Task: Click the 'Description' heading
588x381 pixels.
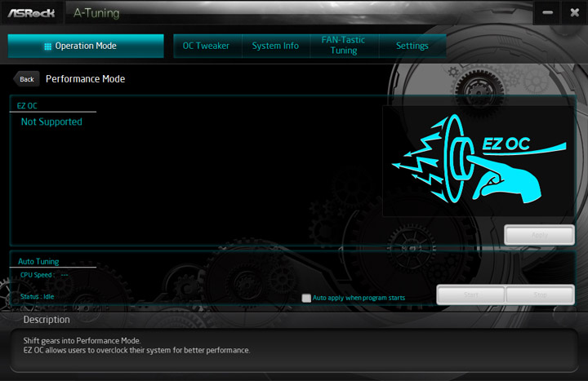Action: coord(47,320)
